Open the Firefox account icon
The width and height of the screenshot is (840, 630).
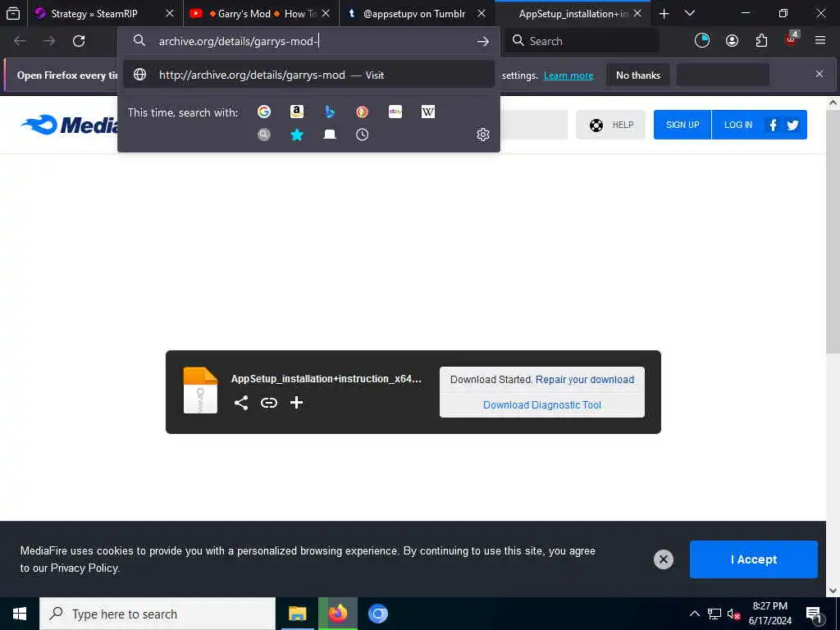pyautogui.click(x=732, y=41)
